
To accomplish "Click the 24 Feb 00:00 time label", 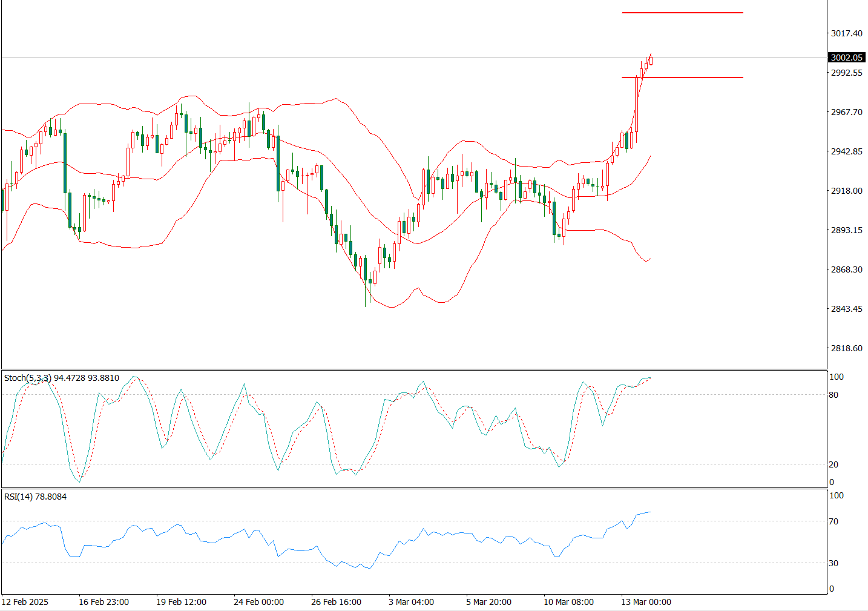I will click(x=258, y=602).
